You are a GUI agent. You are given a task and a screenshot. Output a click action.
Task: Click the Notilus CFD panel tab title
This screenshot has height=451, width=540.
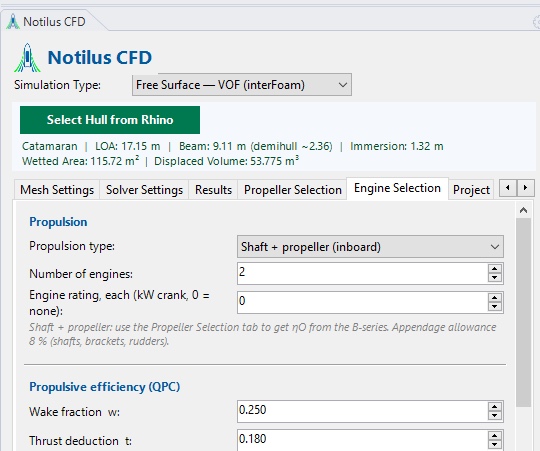click(x=54, y=22)
